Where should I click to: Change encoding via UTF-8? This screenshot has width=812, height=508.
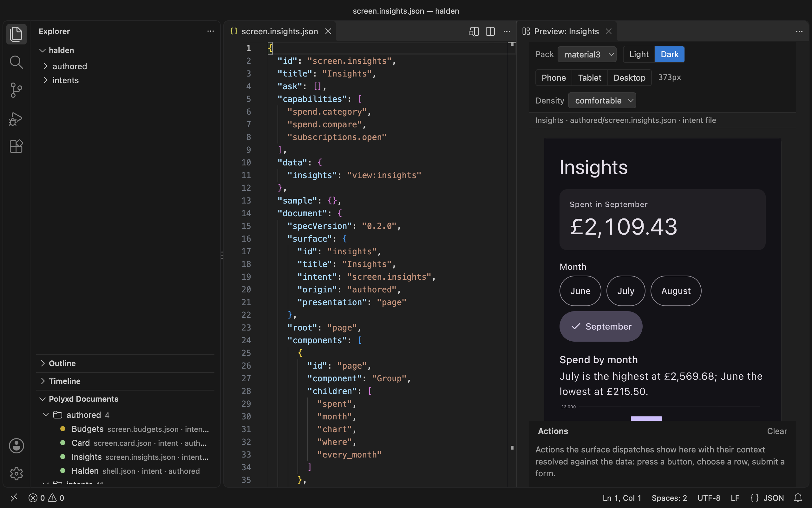[709, 498]
